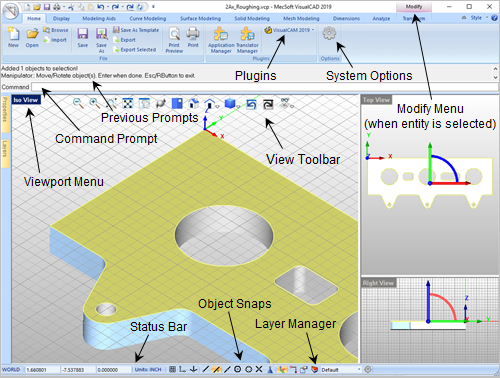Open Print Preview from the ribbon

(174, 40)
